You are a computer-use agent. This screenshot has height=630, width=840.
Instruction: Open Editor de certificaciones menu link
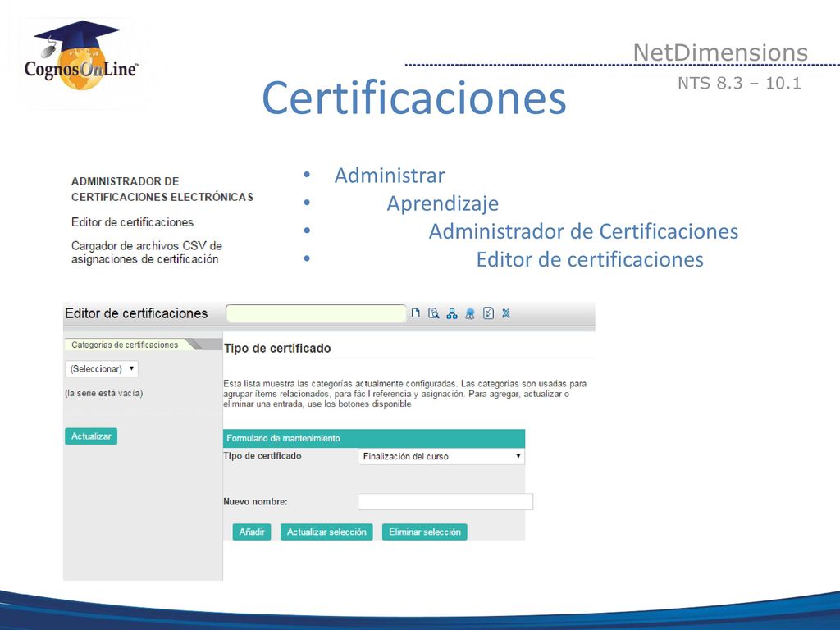[132, 222]
